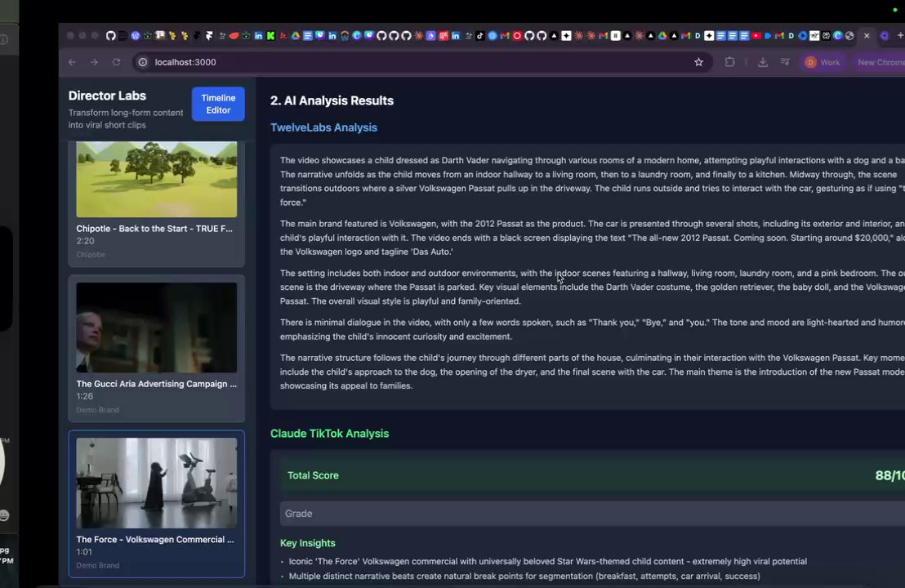Click the insight about multiple narrative beats
Image resolution: width=905 pixels, height=588 pixels.
[524, 576]
